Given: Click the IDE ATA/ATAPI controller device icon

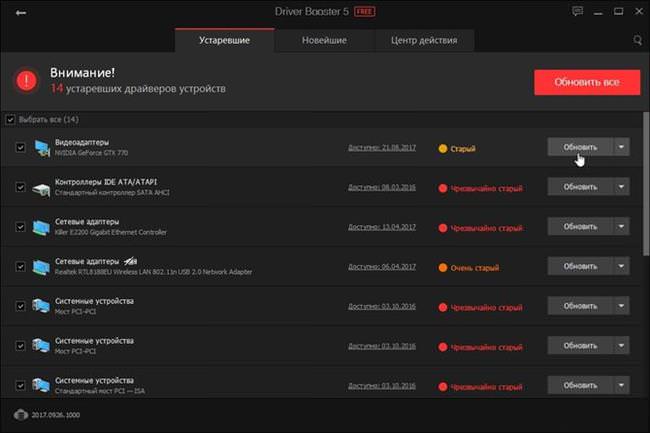Looking at the screenshot, I should (41, 189).
